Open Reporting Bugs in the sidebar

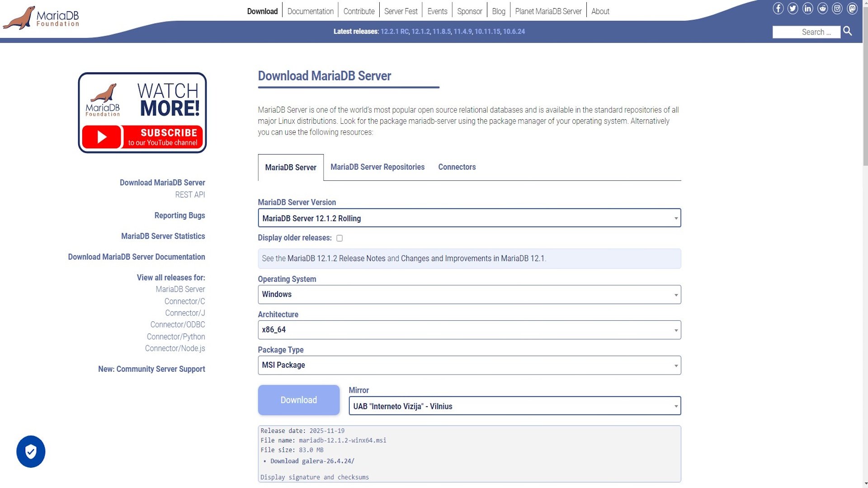tap(179, 216)
